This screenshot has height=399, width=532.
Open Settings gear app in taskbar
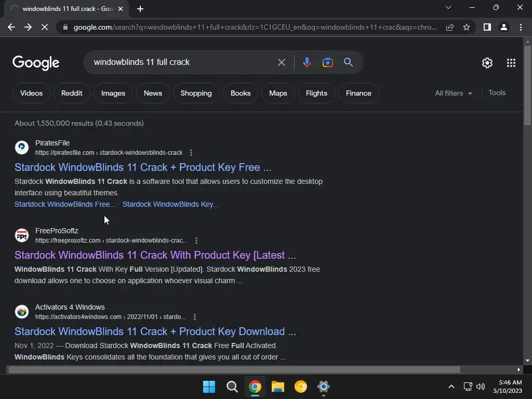pyautogui.click(x=323, y=387)
